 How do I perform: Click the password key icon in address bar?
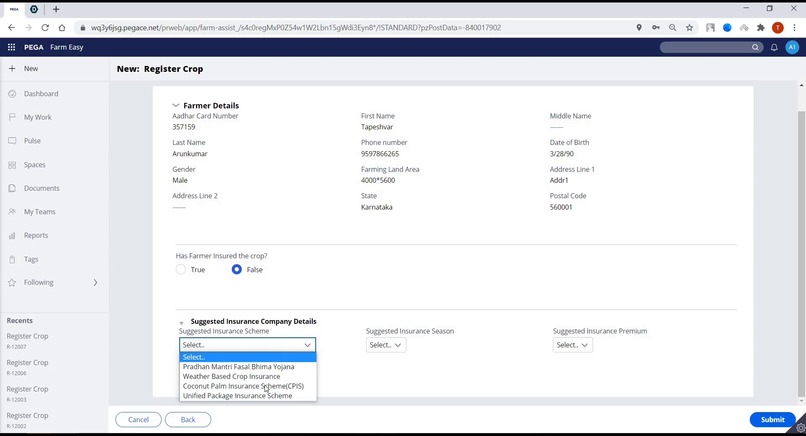[x=656, y=28]
